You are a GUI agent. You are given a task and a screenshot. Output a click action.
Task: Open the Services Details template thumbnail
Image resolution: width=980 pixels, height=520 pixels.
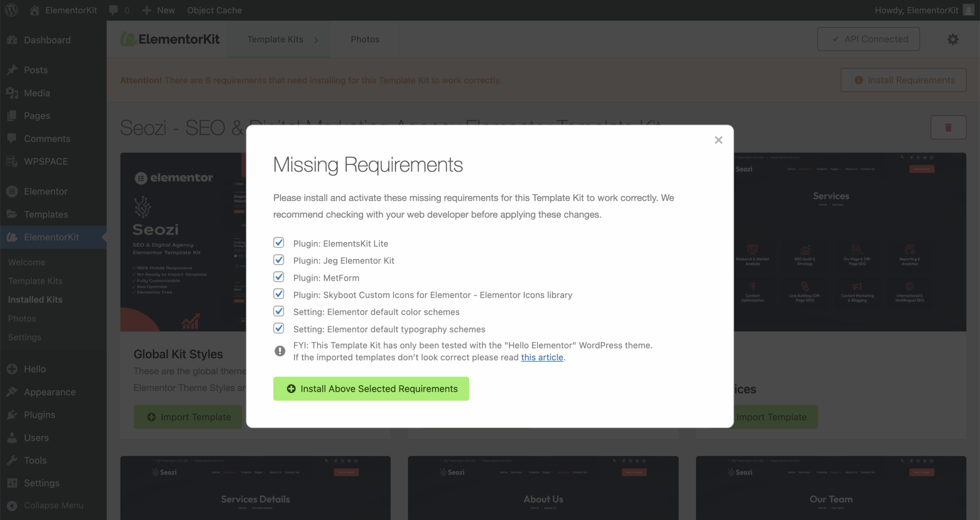pyautogui.click(x=255, y=488)
